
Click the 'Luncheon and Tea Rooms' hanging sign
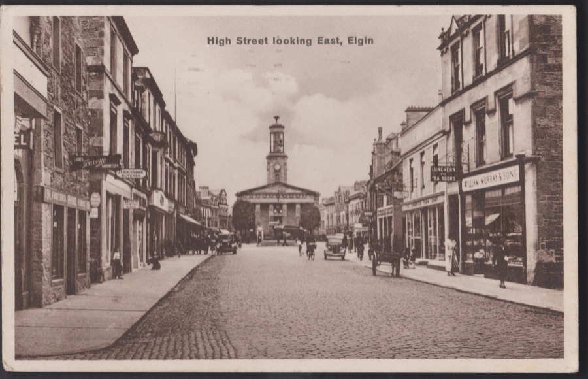point(443,173)
